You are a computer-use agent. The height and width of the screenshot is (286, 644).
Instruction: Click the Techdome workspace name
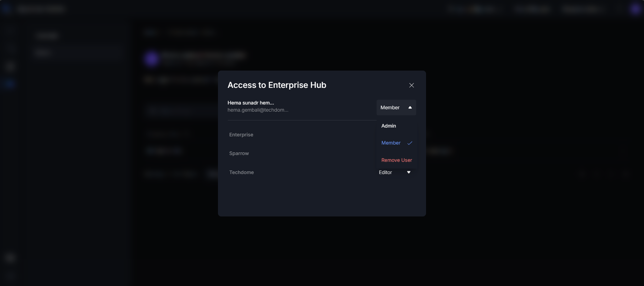point(242,172)
